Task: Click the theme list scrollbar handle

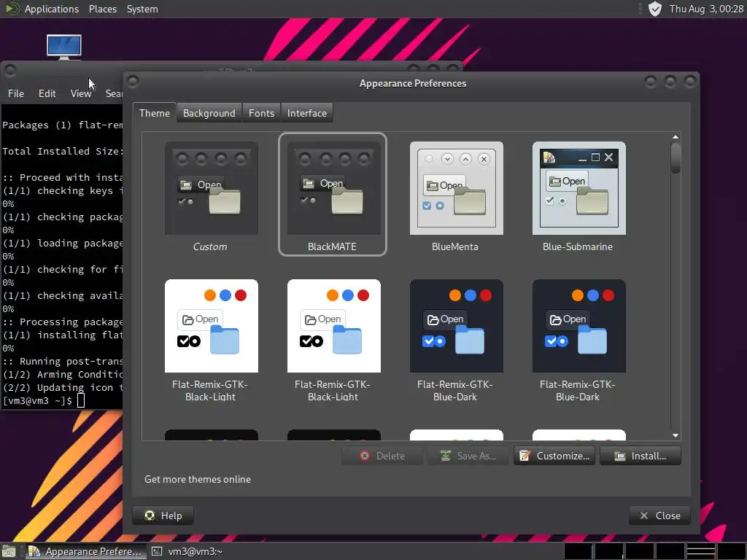Action: (x=675, y=158)
